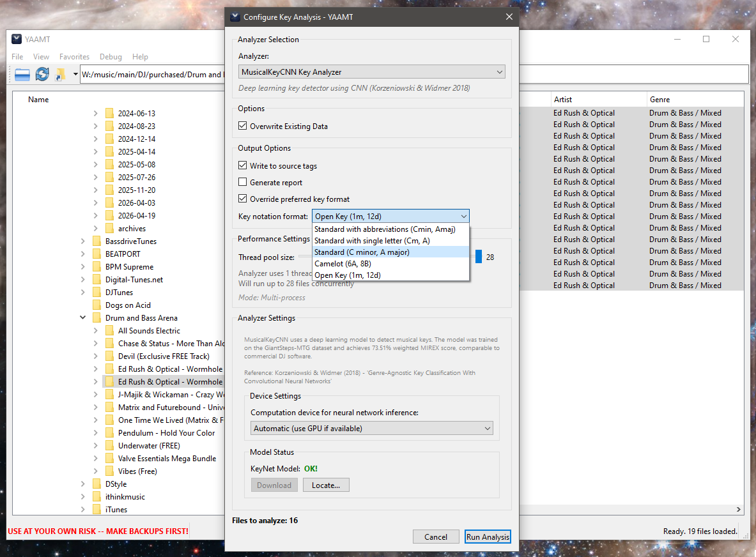
Task: Click the folder icon next to BassdriveTunes
Action: pyautogui.click(x=97, y=241)
